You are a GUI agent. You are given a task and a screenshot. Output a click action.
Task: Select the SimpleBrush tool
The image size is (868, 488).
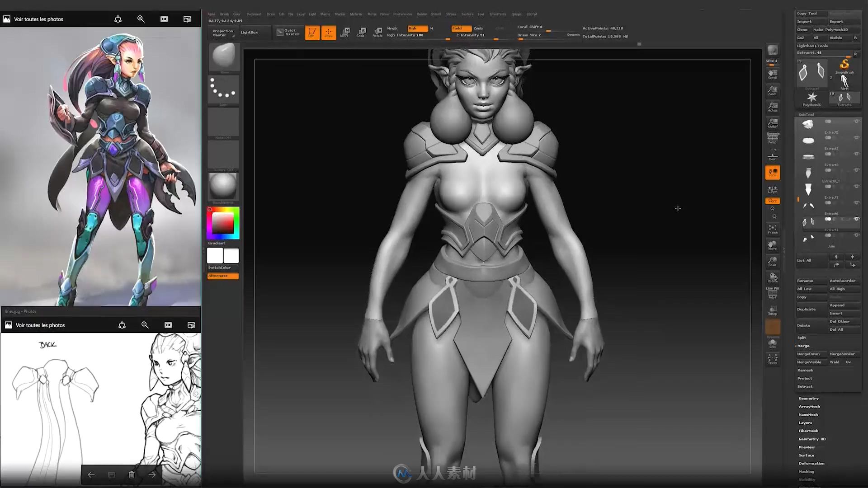[x=844, y=66]
